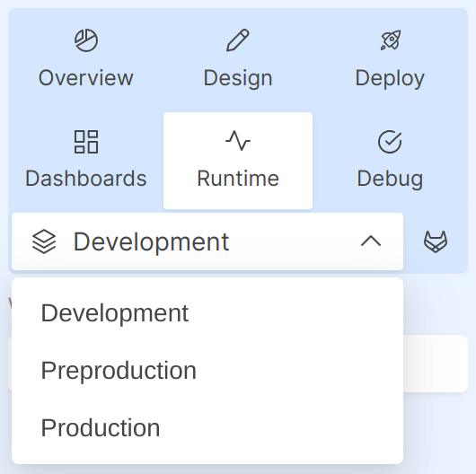
Task: Click the white field behind the dropdown
Action: [x=436, y=364]
